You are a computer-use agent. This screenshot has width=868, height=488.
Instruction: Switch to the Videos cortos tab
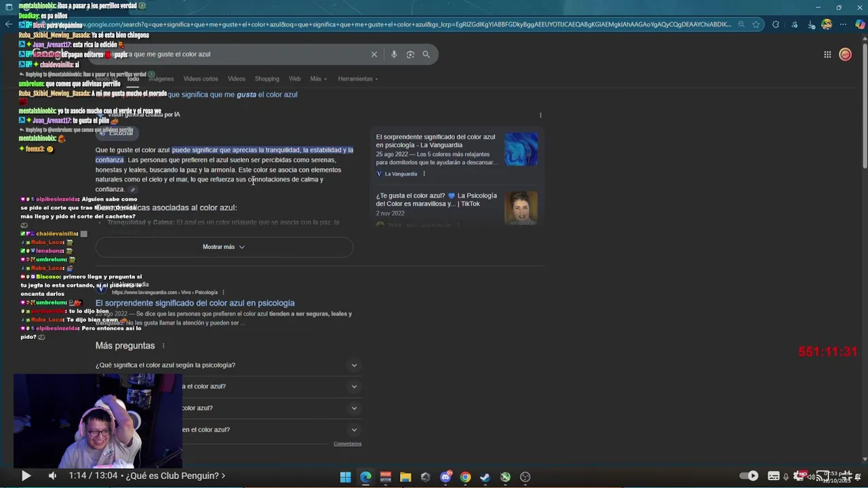pos(201,79)
